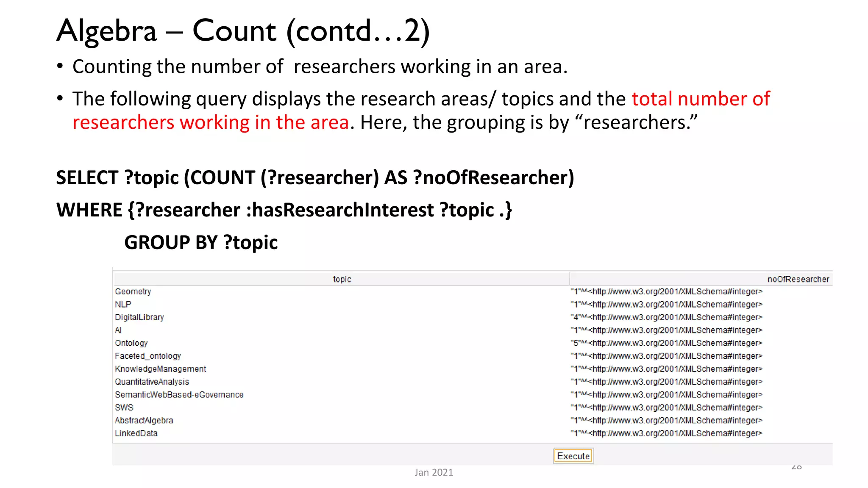Click the GROUP BY ?topic line
Screen dimensions: 868x488
201,243
